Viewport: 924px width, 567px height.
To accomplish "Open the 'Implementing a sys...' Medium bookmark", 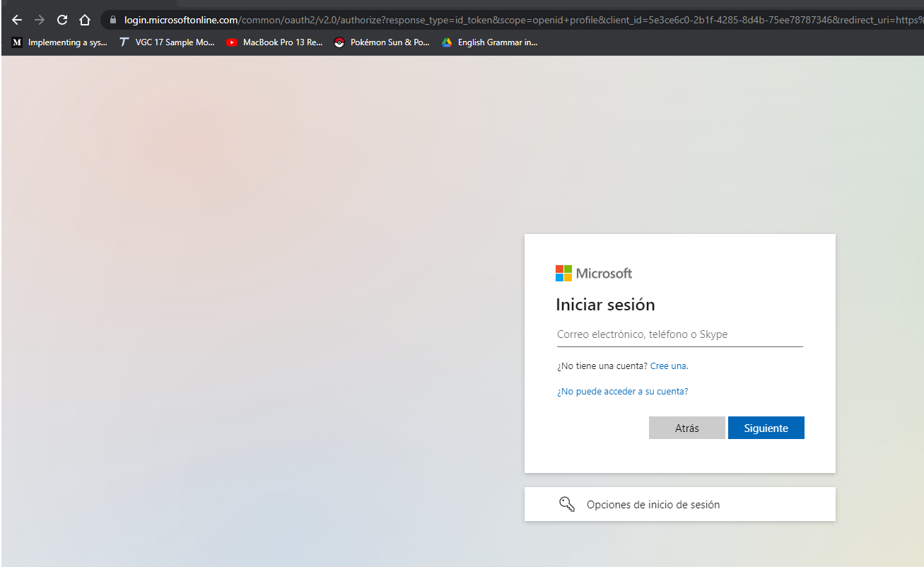I will pyautogui.click(x=59, y=42).
